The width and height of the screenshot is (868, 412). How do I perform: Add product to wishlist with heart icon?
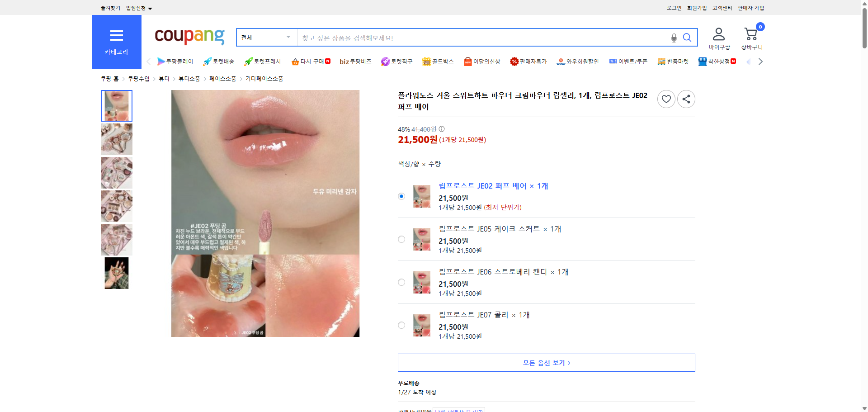(x=666, y=99)
